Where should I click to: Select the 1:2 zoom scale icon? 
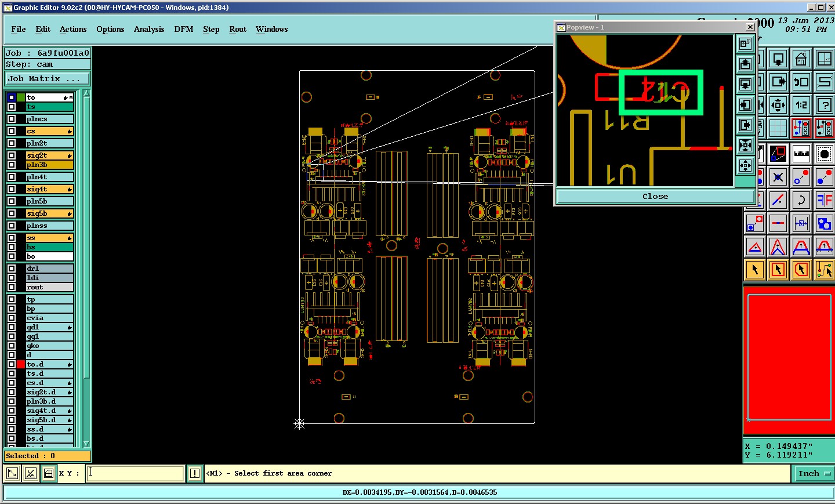pos(801,105)
